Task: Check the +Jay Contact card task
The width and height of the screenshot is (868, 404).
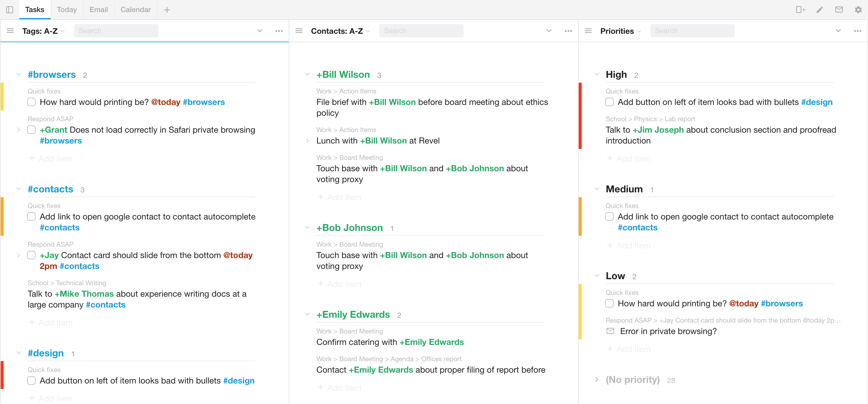Action: coord(31,255)
